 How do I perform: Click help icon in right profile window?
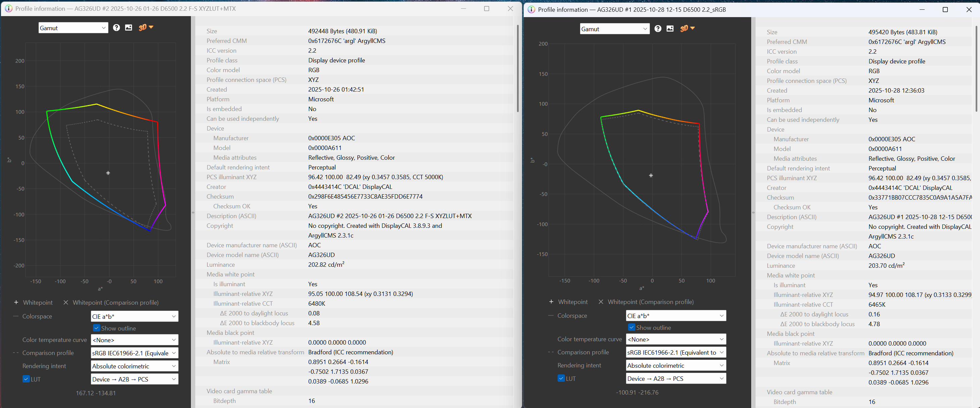point(658,29)
